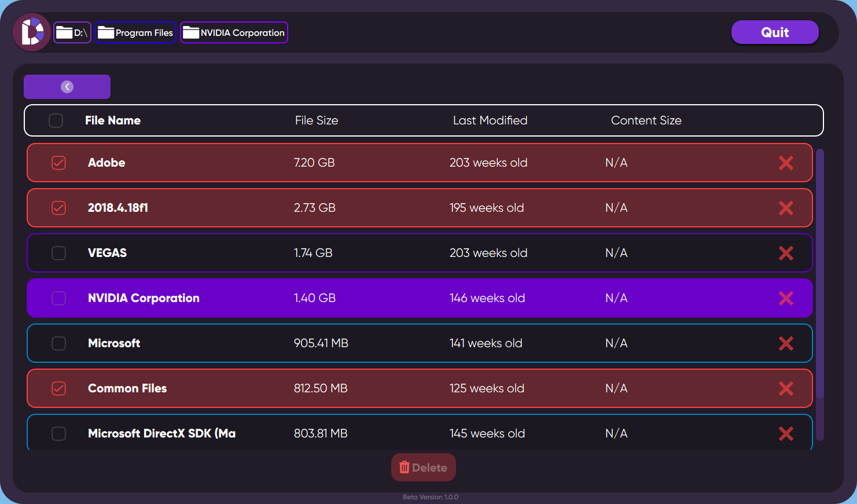Select the Microsoft folder name

coord(114,343)
